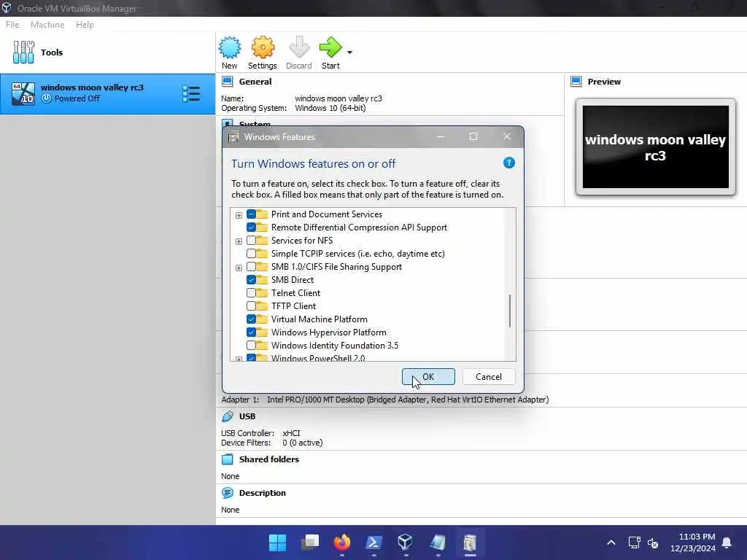
Task: Click the Description section icon
Action: pyautogui.click(x=228, y=493)
